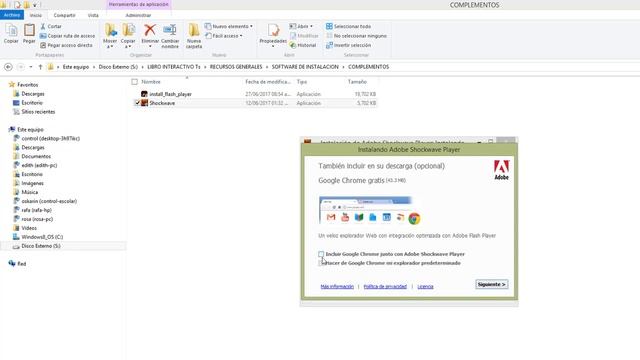Switch to the Administrar ribbon tab

click(138, 15)
